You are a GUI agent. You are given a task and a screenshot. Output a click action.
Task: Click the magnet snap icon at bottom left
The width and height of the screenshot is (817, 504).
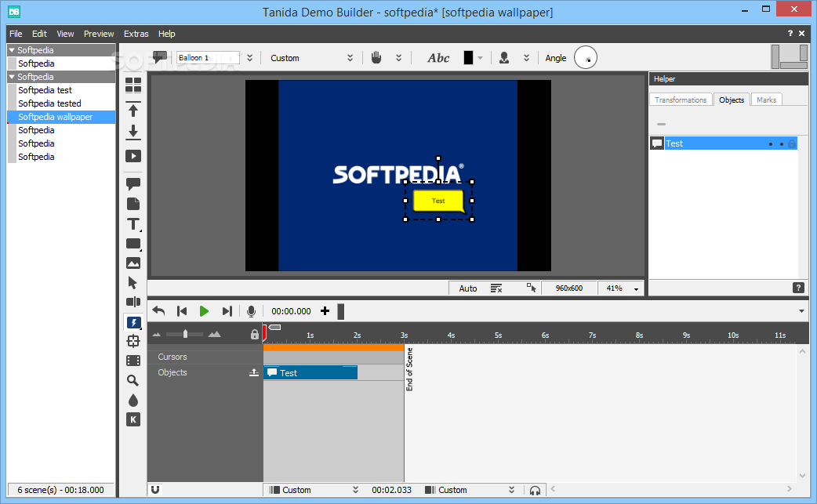[155, 489]
